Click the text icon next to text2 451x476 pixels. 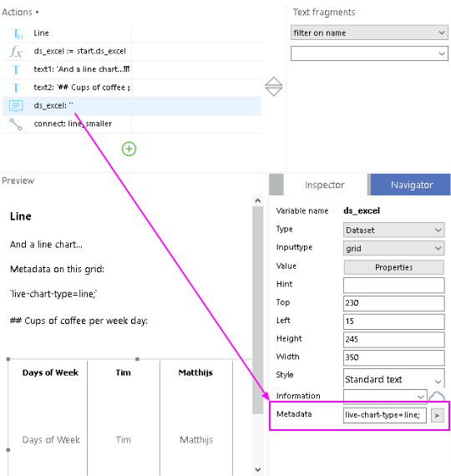pos(16,88)
